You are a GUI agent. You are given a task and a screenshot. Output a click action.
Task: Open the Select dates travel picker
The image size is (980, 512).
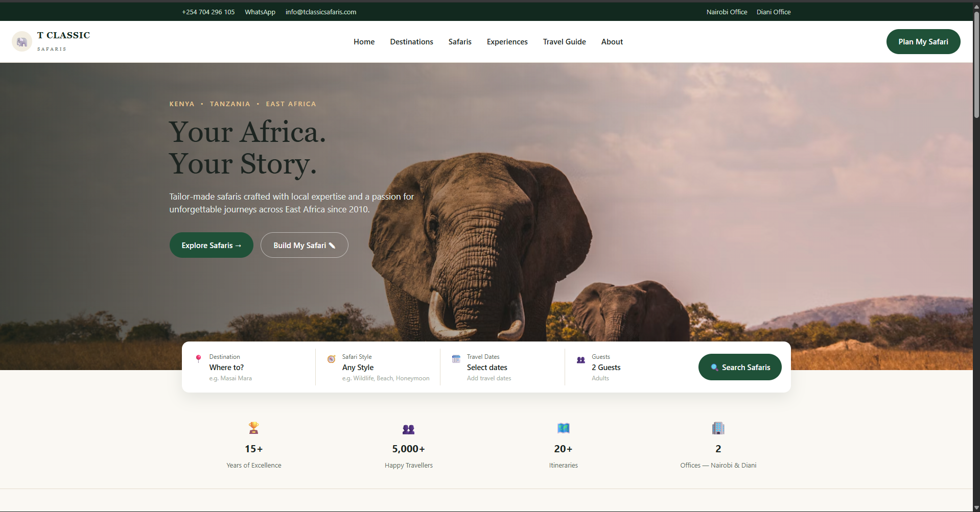[503, 367]
